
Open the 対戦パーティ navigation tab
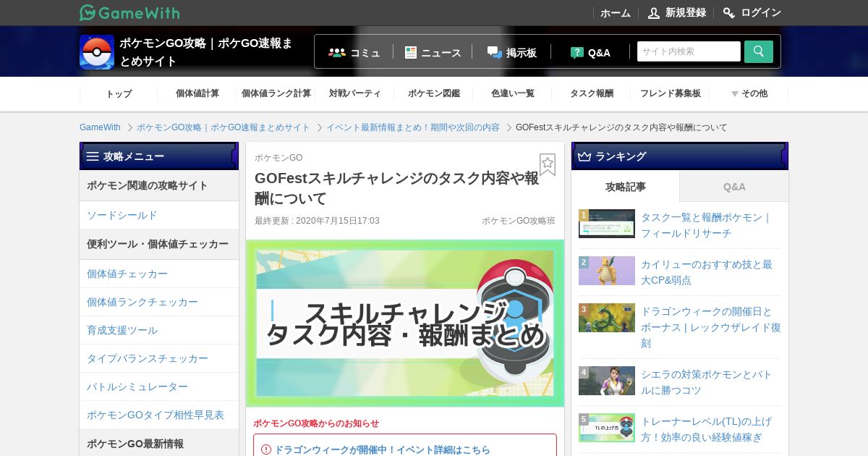click(355, 93)
